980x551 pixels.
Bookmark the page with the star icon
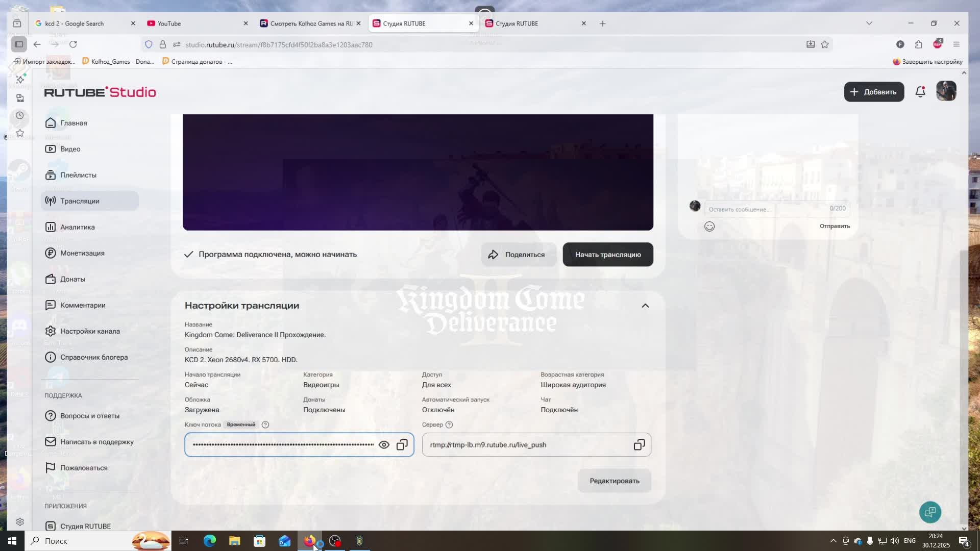coord(825,45)
